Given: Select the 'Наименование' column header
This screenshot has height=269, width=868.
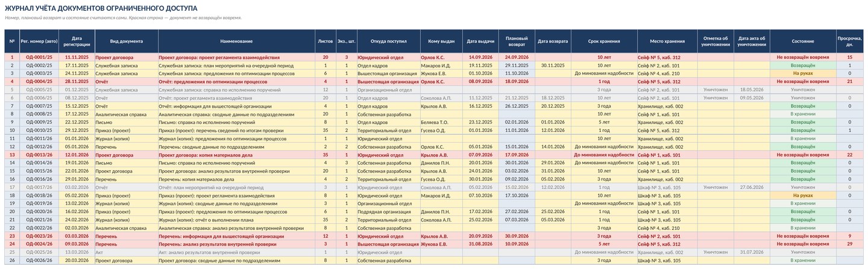Looking at the screenshot, I should click(236, 42).
